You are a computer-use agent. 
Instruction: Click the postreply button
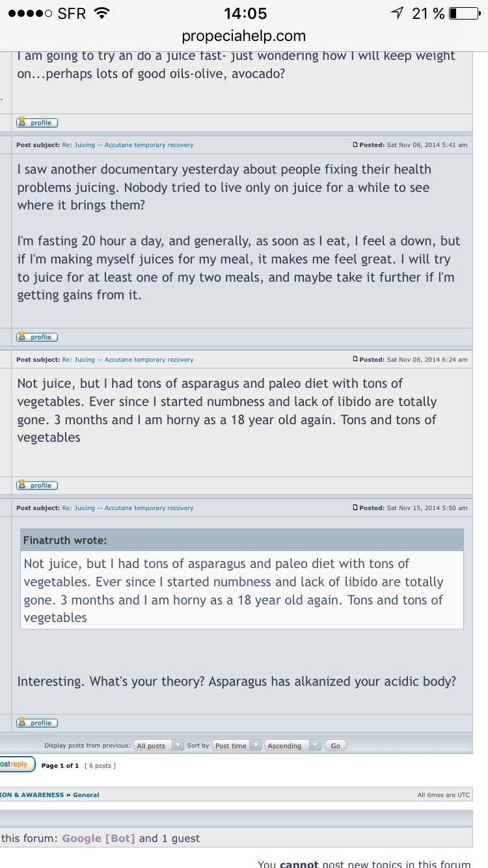(x=16, y=765)
